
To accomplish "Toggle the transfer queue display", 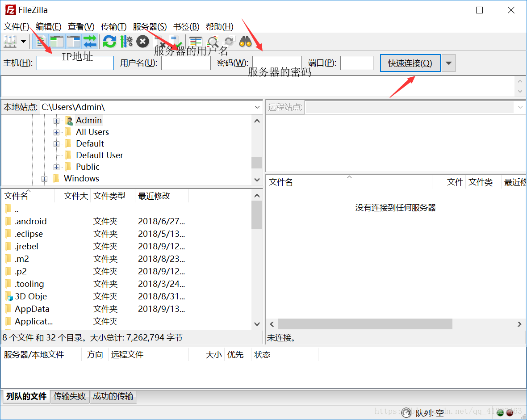I will [90, 42].
